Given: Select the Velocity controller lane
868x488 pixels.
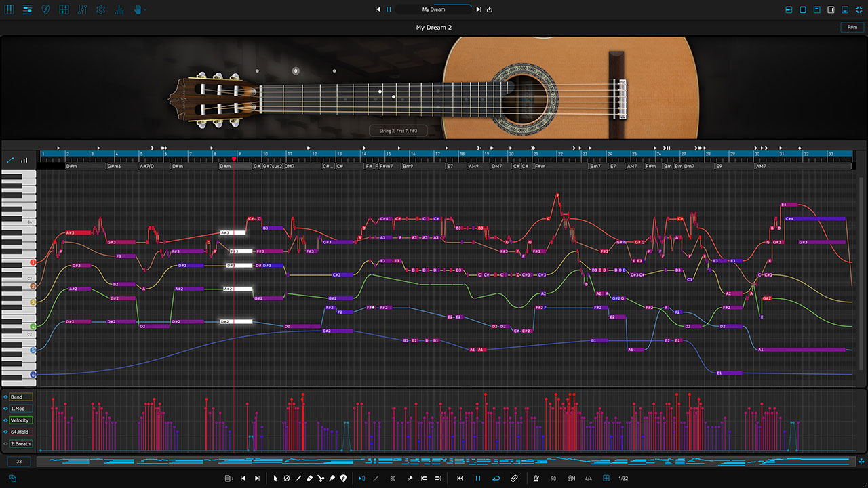Looking at the screenshot, I should point(20,420).
